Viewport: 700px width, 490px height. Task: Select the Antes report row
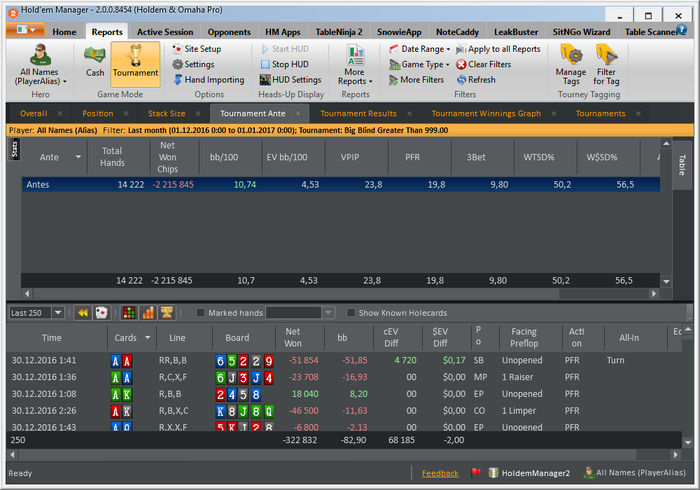[x=341, y=184]
